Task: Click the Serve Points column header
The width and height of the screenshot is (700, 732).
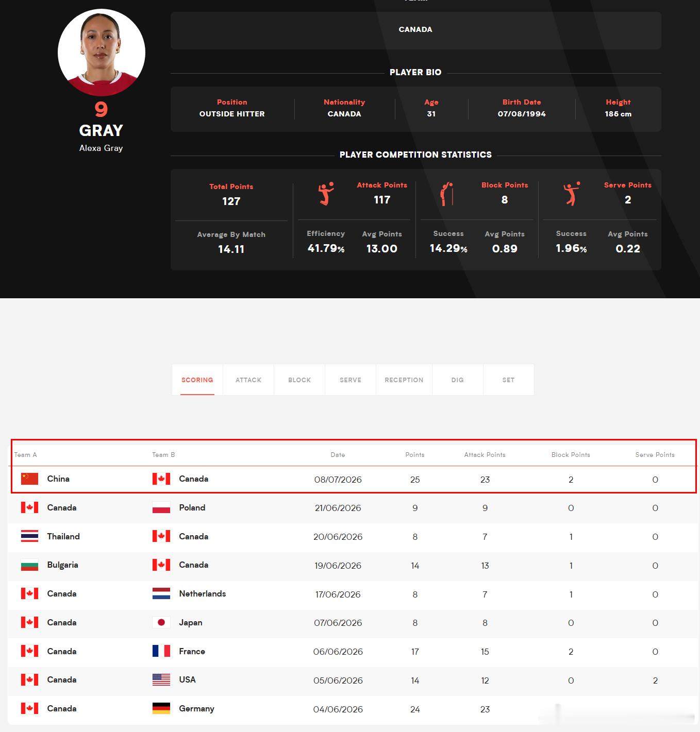Action: 655,455
